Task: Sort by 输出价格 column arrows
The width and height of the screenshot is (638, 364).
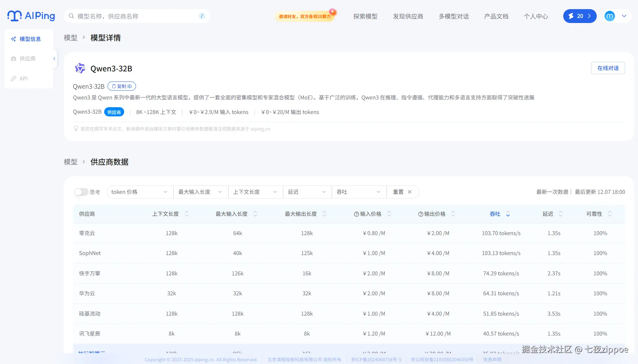Action: point(453,214)
